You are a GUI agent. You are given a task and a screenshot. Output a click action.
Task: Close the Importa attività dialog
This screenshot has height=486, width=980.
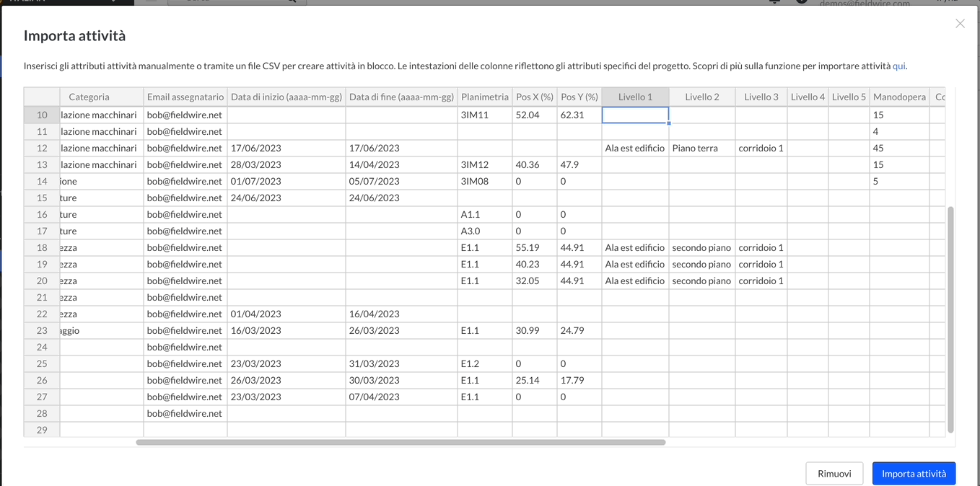coord(960,24)
